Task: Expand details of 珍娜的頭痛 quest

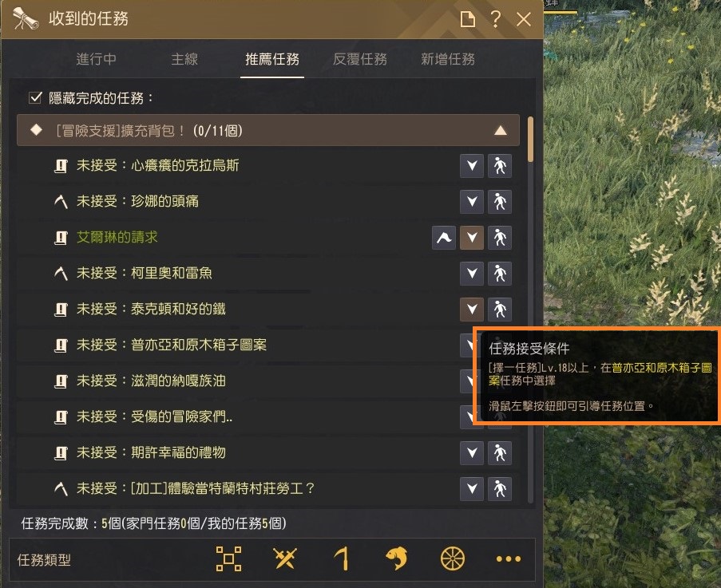Action: 472,201
